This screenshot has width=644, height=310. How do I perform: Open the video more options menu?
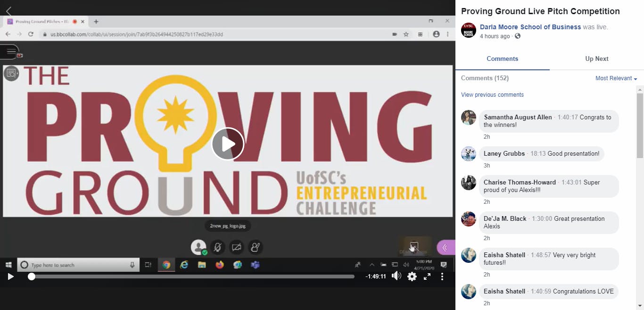coord(442,276)
